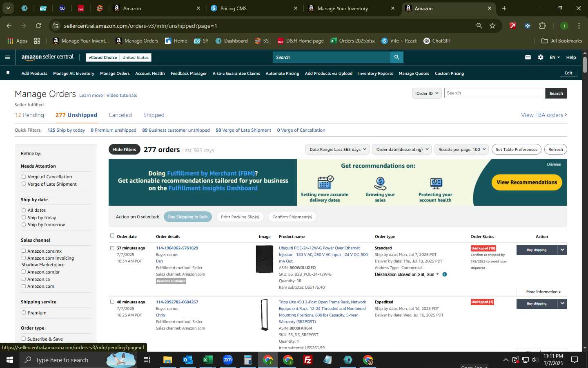Image resolution: width=588 pixels, height=368 pixels.
Task: Click the bookmark flag icon in nav bar
Action: pyautogui.click(x=8, y=73)
